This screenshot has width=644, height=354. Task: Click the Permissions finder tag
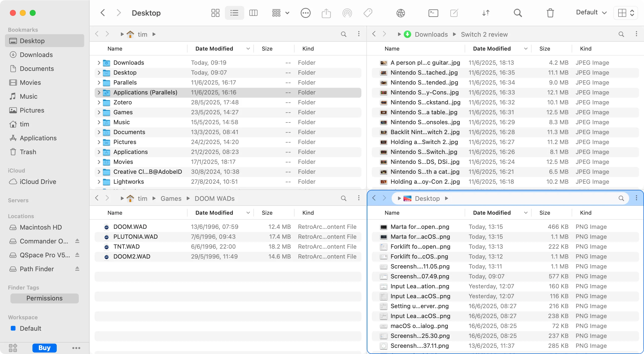click(x=45, y=298)
